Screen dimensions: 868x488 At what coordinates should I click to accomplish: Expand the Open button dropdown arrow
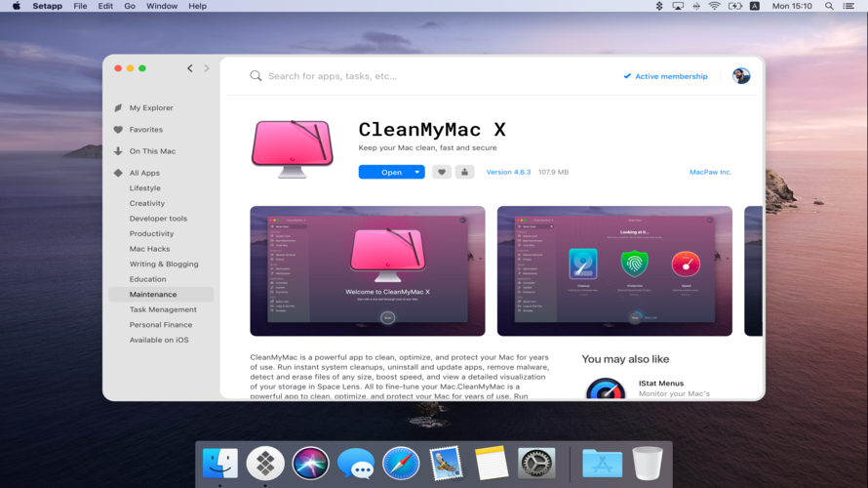click(416, 173)
